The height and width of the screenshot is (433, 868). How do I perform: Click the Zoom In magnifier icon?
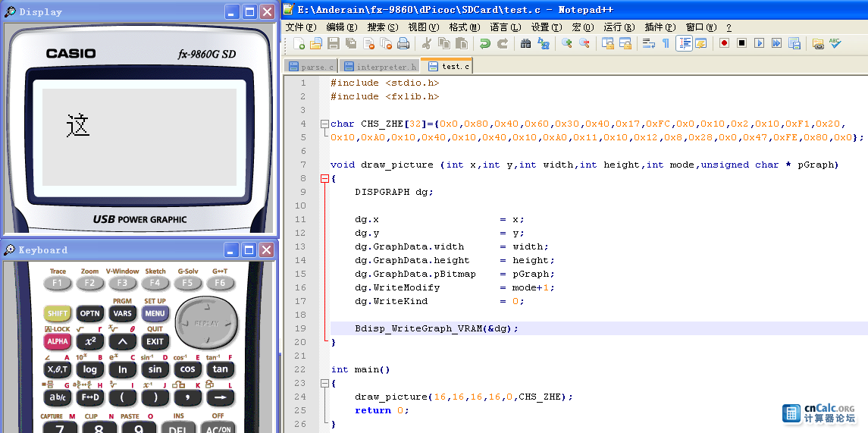point(567,43)
